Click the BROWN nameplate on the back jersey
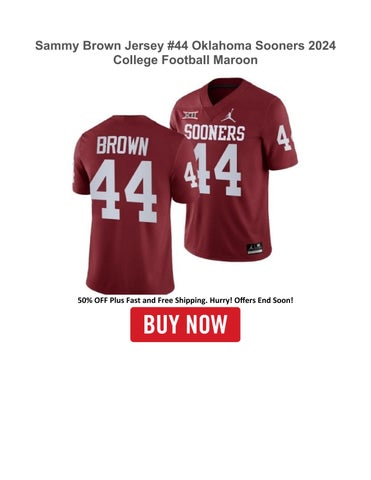The height and width of the screenshot is (480, 371). [122, 145]
